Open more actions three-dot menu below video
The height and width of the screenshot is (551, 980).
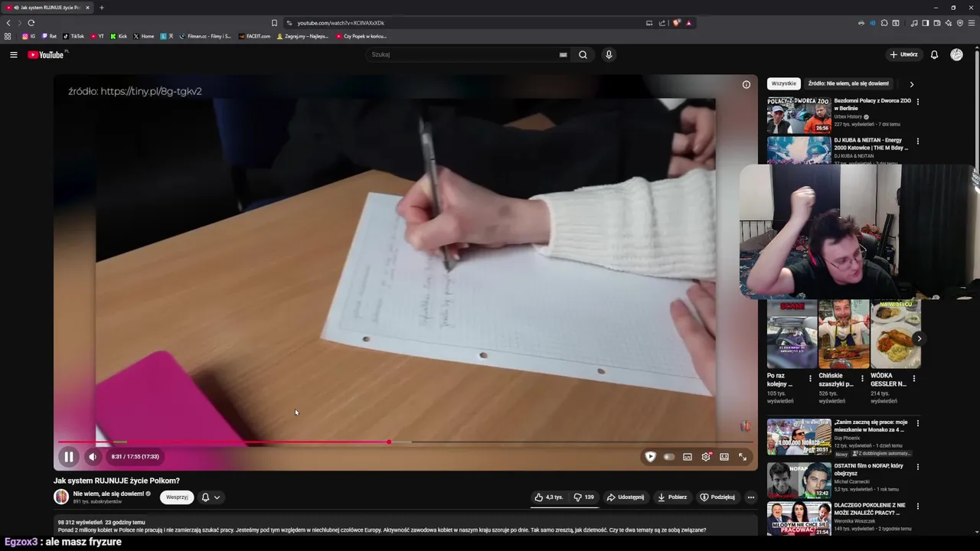click(x=750, y=497)
